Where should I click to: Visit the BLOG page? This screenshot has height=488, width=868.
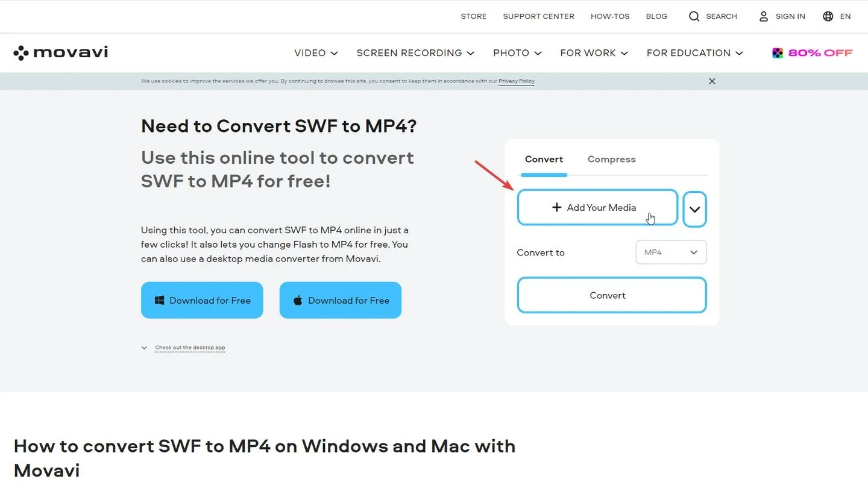coord(656,16)
